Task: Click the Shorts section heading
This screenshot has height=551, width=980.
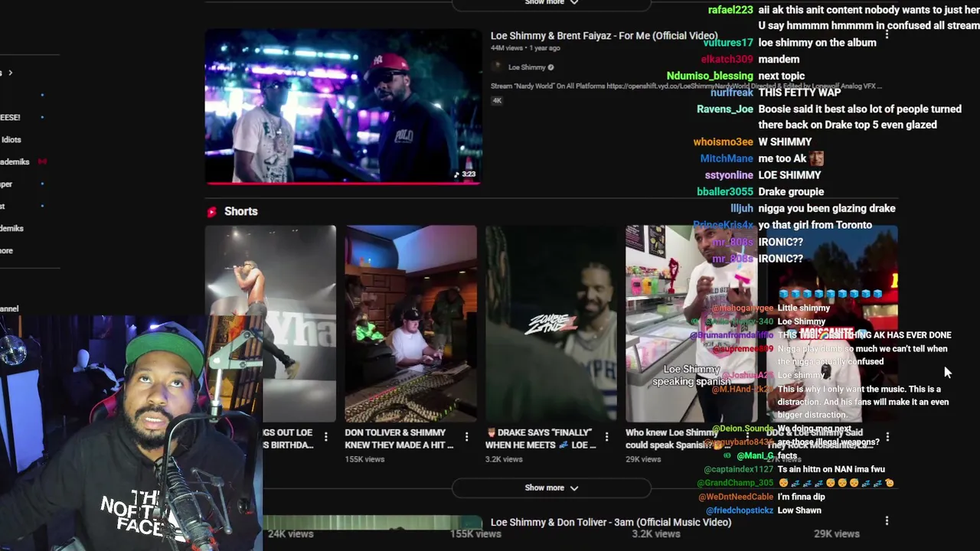Action: [x=241, y=211]
